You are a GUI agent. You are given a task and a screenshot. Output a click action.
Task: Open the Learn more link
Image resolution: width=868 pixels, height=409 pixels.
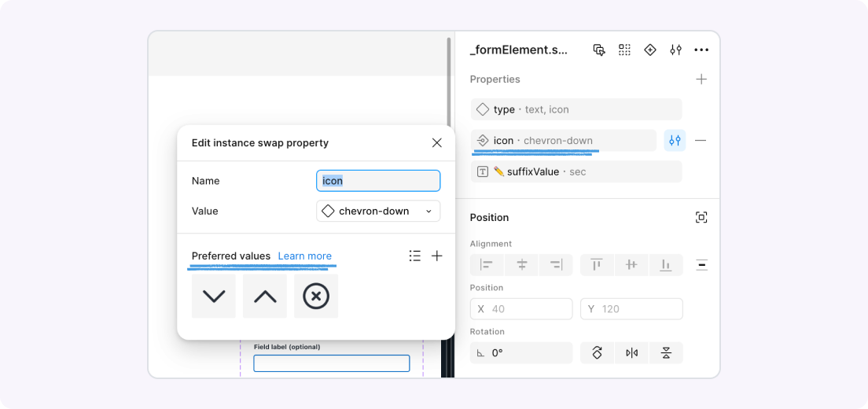click(x=304, y=256)
